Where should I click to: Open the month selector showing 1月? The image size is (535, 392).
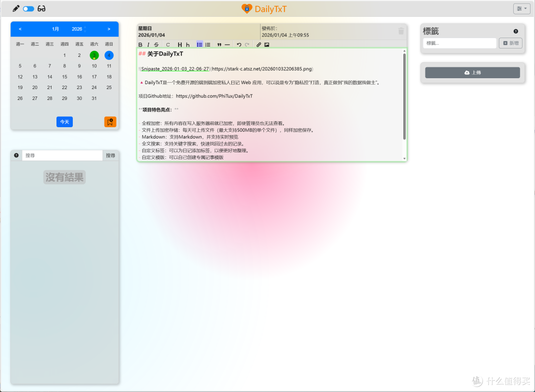(55, 29)
